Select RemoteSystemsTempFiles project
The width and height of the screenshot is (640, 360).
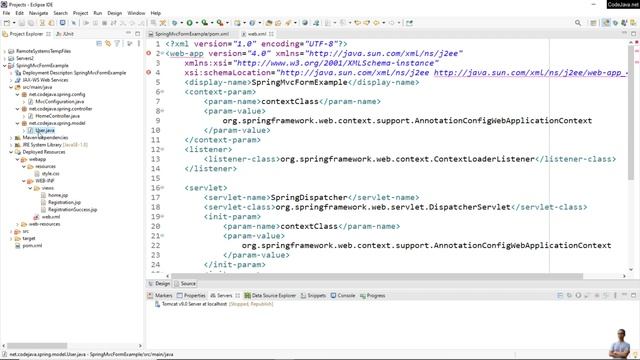point(43,51)
